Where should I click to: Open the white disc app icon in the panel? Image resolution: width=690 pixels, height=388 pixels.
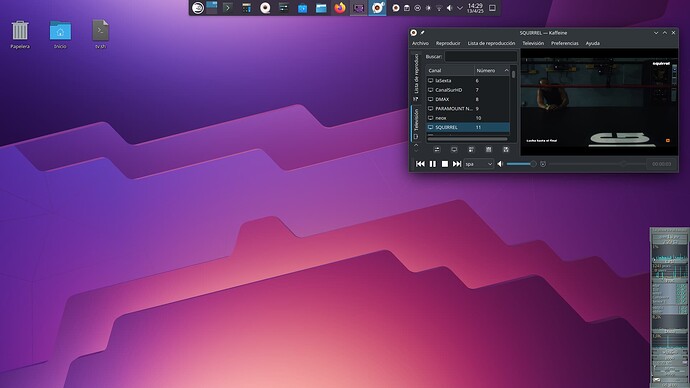[265, 8]
